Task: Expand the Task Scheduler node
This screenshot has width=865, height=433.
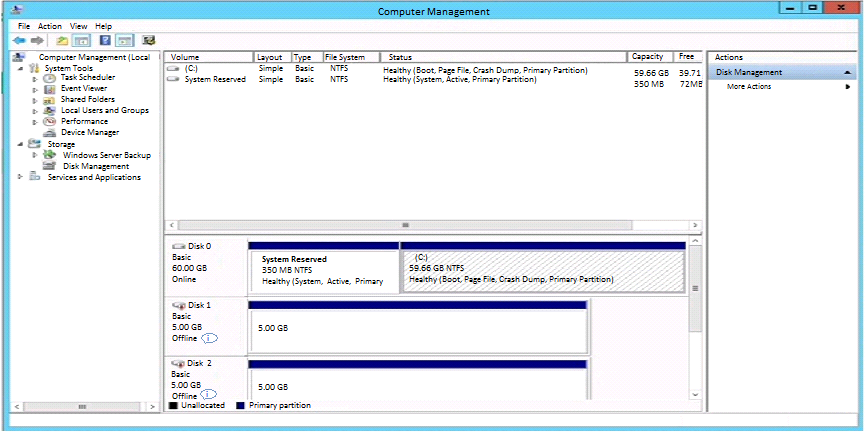Action: pos(35,77)
